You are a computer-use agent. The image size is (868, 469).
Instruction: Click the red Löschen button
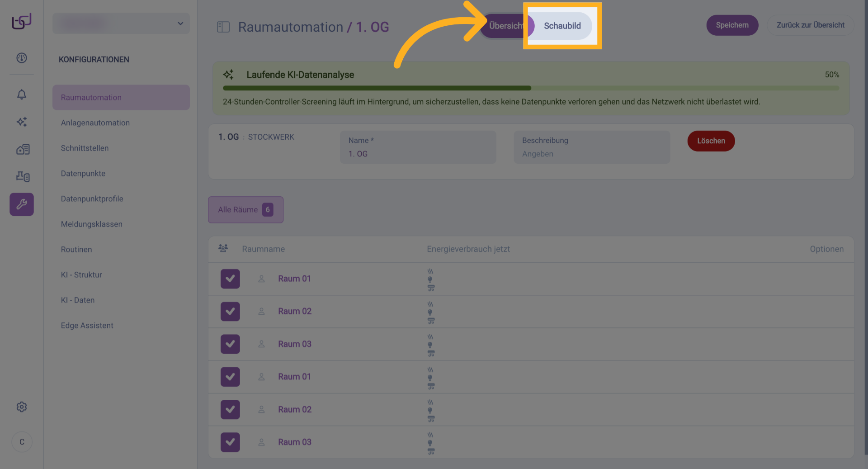tap(711, 141)
